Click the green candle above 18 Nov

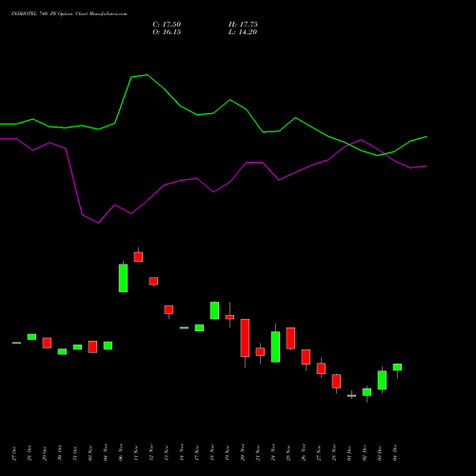pos(214,310)
